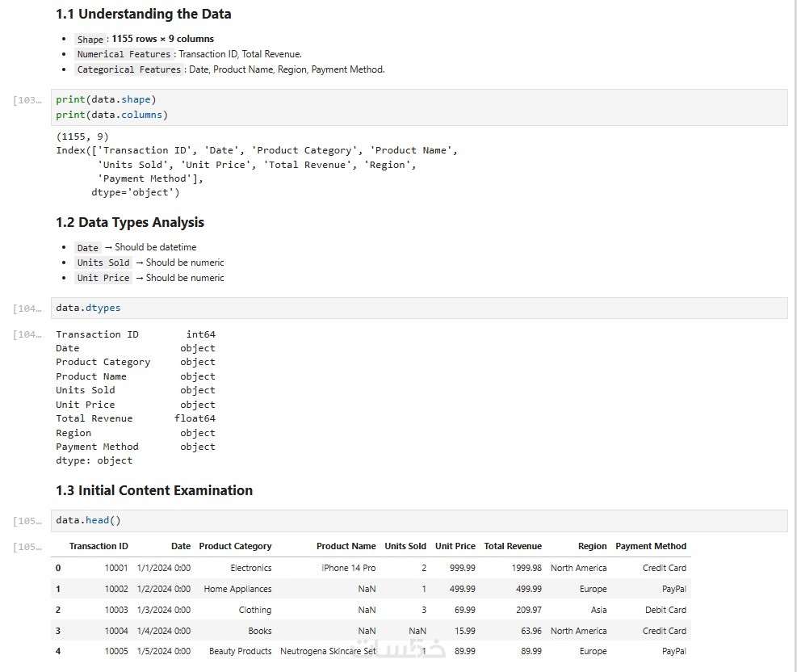Select the [105] output prompt beside table
797x672 pixels.
[x=27, y=547]
